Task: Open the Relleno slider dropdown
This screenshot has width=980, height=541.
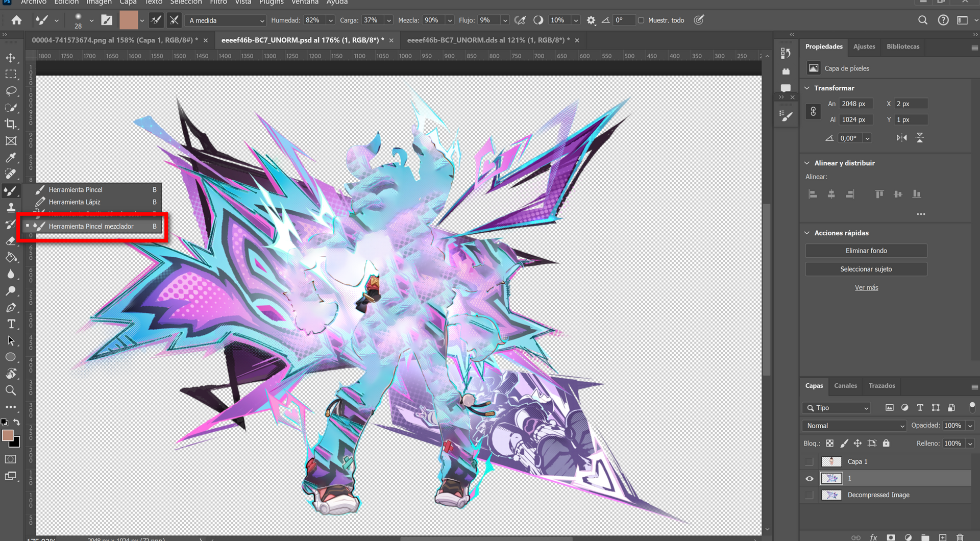Action: (x=970, y=444)
